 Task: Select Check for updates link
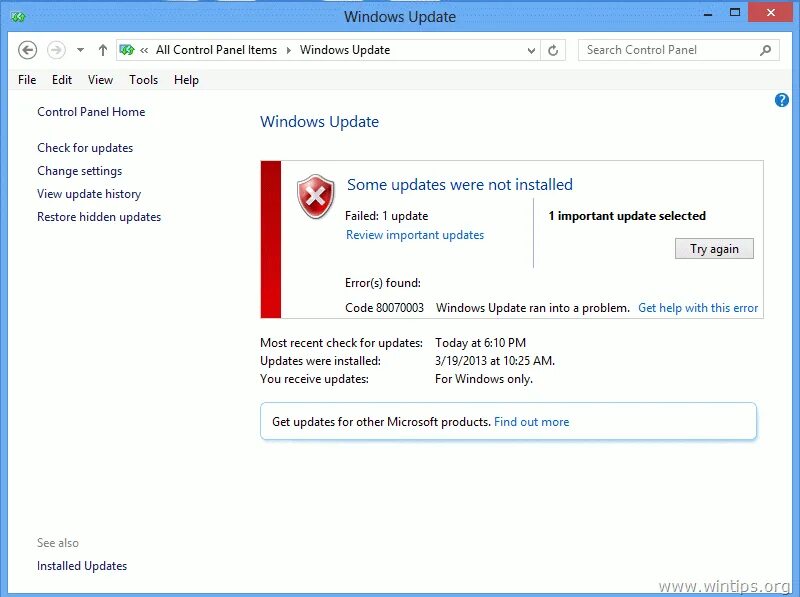tap(85, 148)
